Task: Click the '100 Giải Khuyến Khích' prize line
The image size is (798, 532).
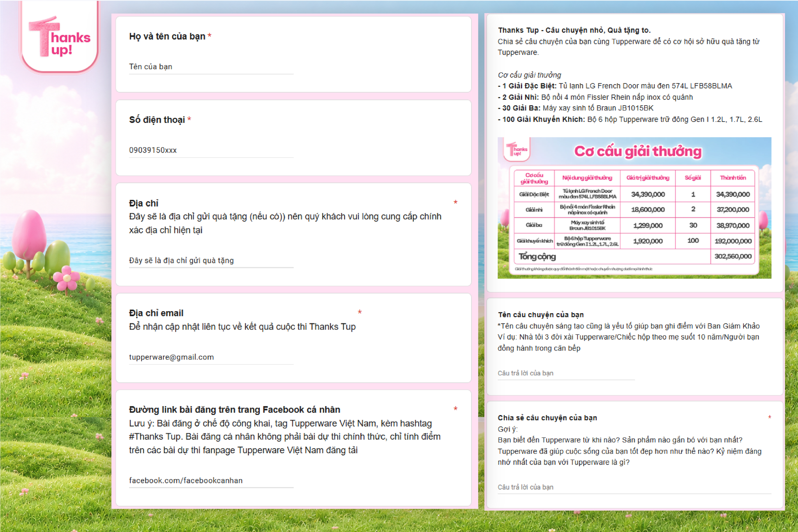Action: tap(630, 120)
